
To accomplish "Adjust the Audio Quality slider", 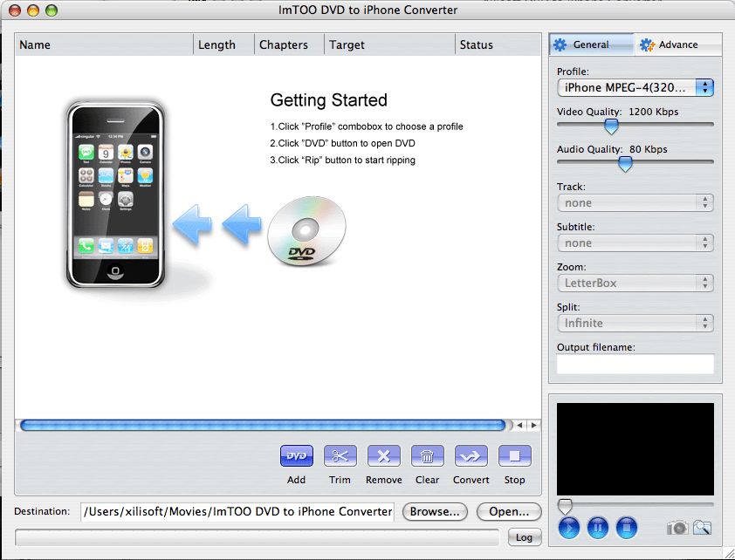I will coord(625,163).
